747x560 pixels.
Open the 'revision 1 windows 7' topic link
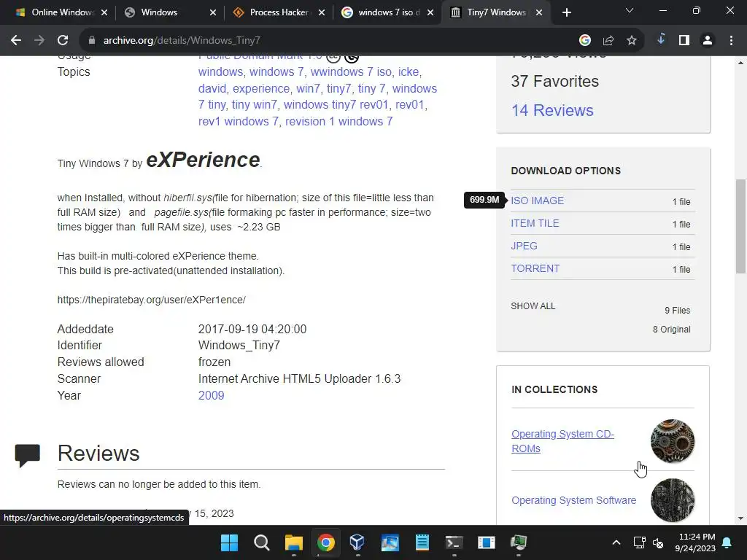coord(338,122)
